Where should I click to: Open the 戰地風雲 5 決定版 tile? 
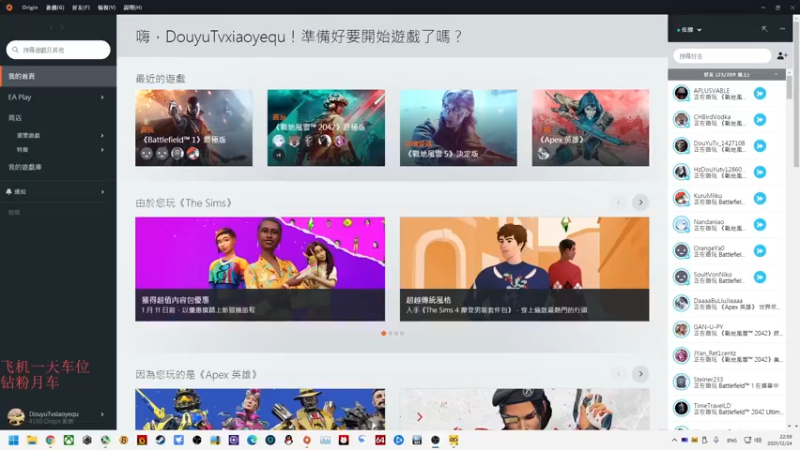[458, 128]
